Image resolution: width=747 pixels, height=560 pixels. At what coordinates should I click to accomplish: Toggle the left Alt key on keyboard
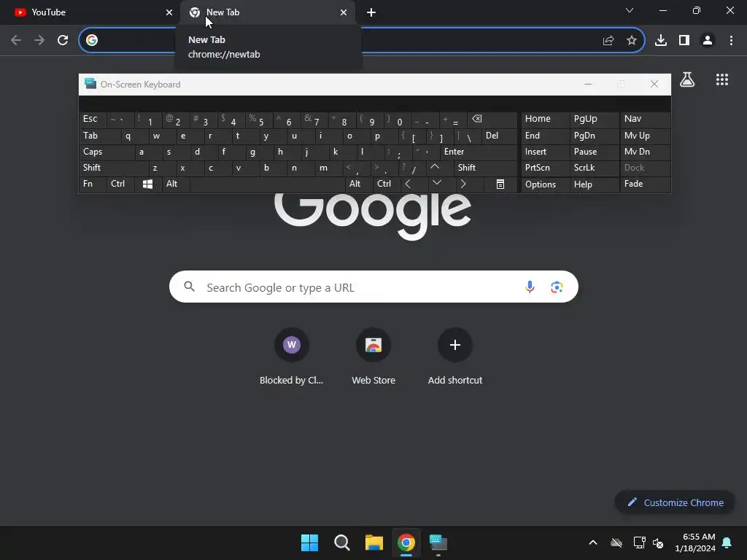tap(177, 184)
